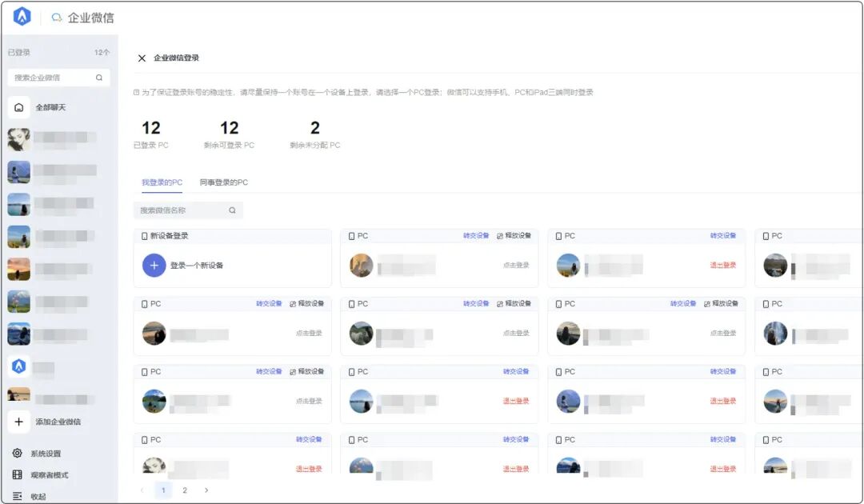
Task: Click the 新设备登录 card title
Action: coord(169,236)
